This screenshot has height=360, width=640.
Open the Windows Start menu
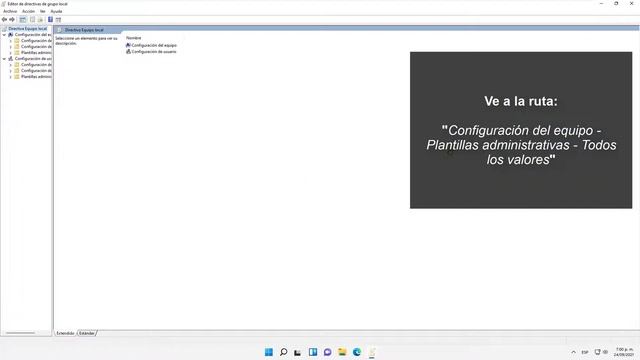[269, 352]
